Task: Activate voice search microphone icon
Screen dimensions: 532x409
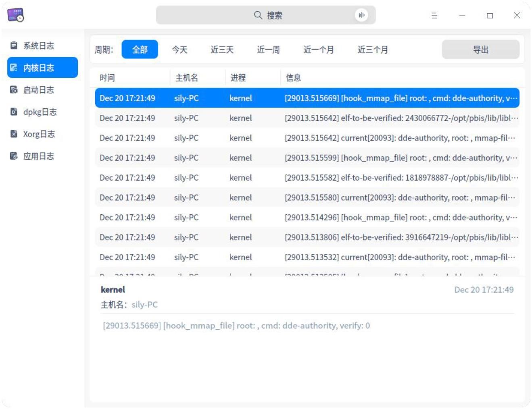Action: (361, 15)
